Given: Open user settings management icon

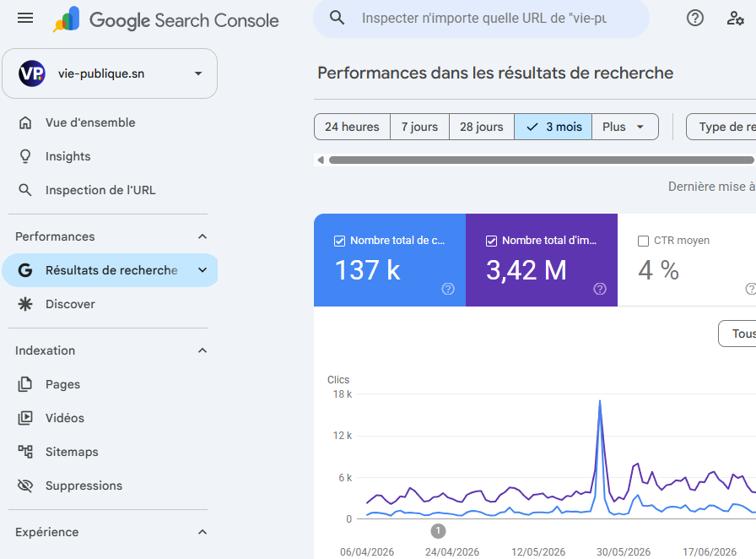Looking at the screenshot, I should click(735, 18).
